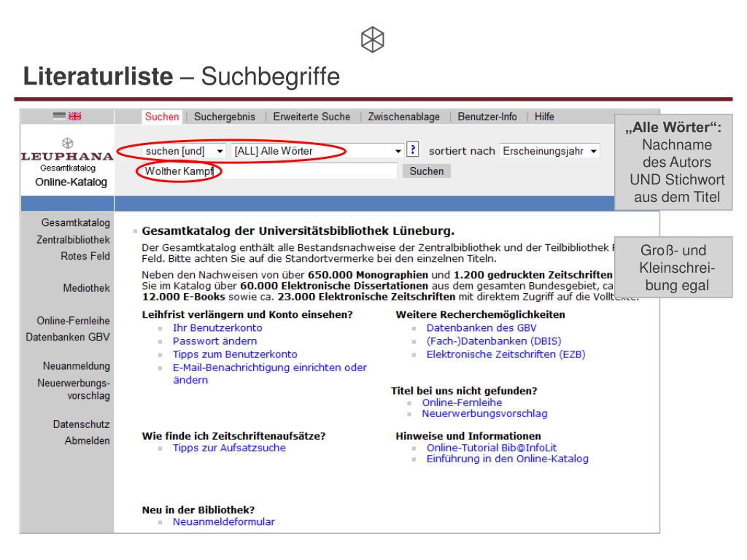Open the 'Tipps zur Aufsatzsuche' link
Screen dimensions: 747x560
pos(229,448)
